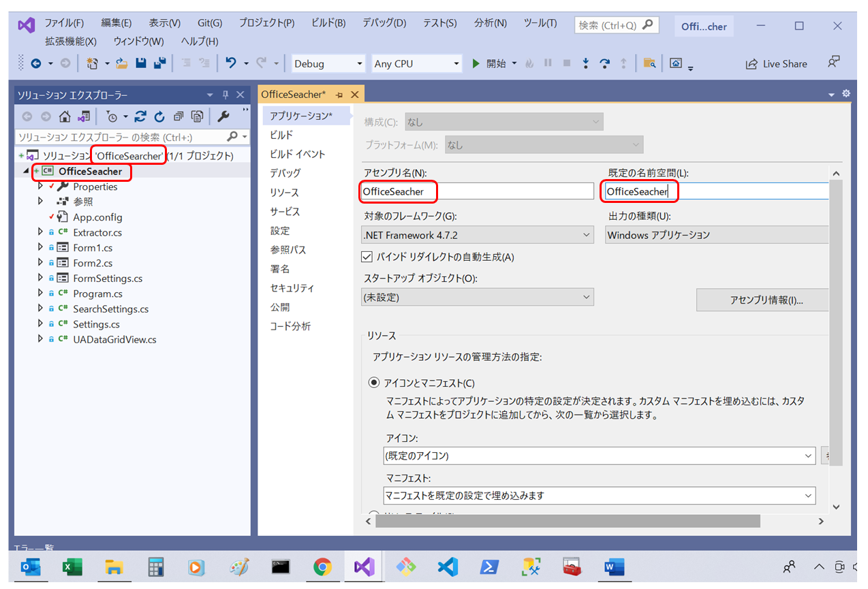This screenshot has width=868, height=589.
Task: Click the document window gear settings icon
Action: click(846, 93)
